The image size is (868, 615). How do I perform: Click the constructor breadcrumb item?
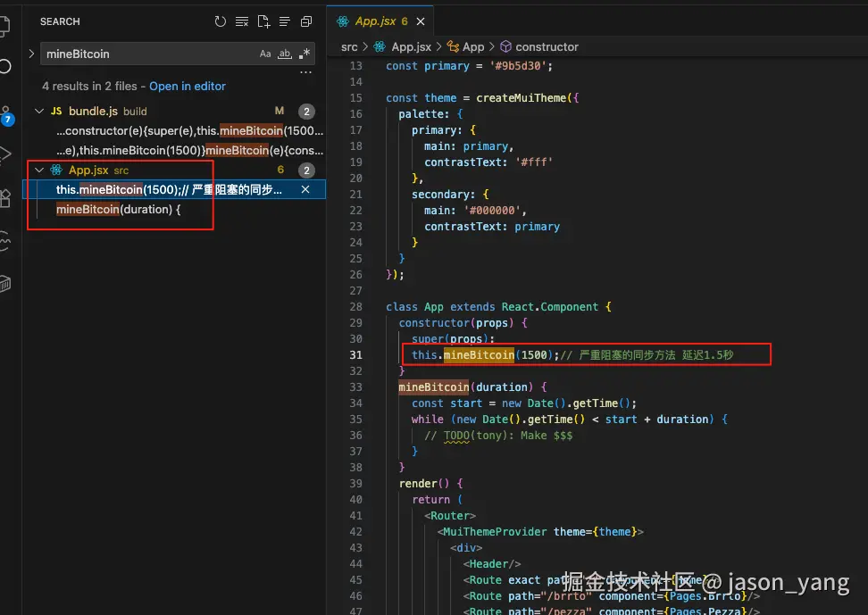tap(547, 46)
